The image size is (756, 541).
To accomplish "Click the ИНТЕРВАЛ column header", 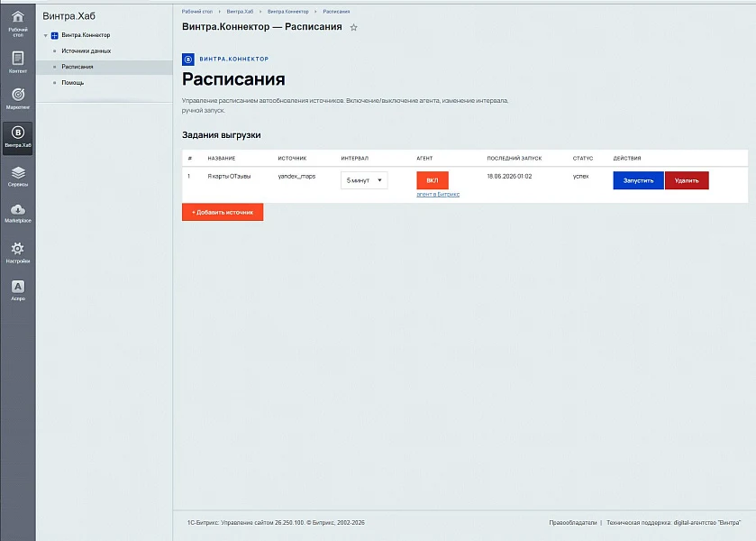I will pyautogui.click(x=354, y=159).
